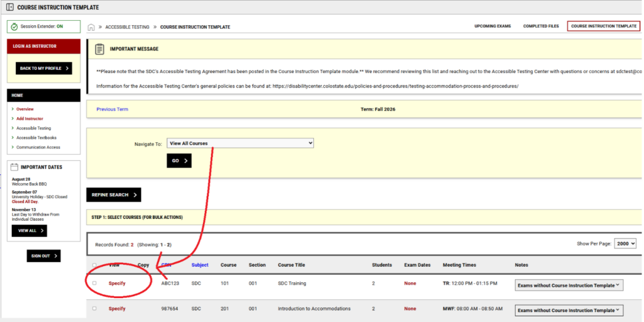644x322 pixels.
Task: Click Specify link for 987654 row
Action: [117, 308]
